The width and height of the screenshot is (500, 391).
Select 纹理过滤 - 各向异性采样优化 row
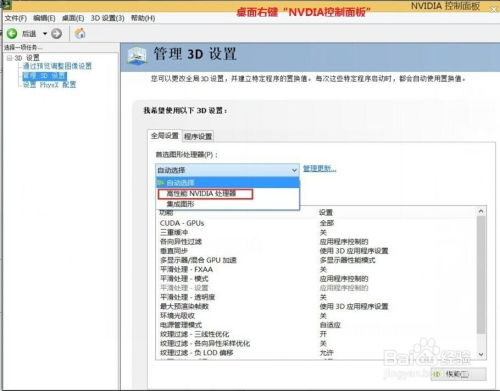coord(317,343)
